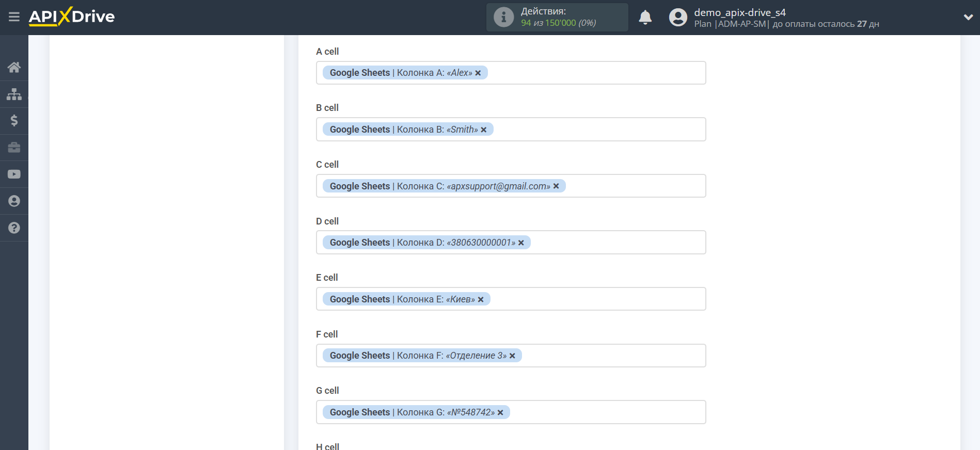The height and width of the screenshot is (450, 980).
Task: Click the ApiX-Drive logo
Action: (72, 17)
